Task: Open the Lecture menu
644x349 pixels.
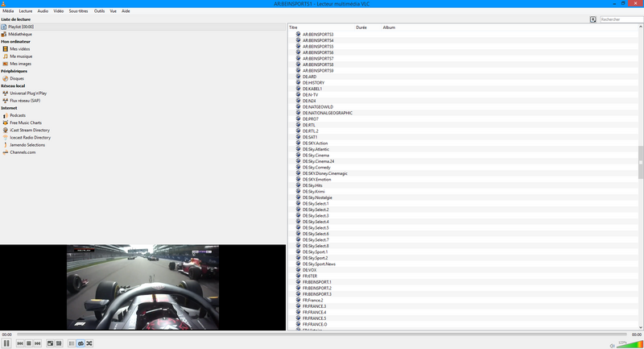Action: coord(26,11)
